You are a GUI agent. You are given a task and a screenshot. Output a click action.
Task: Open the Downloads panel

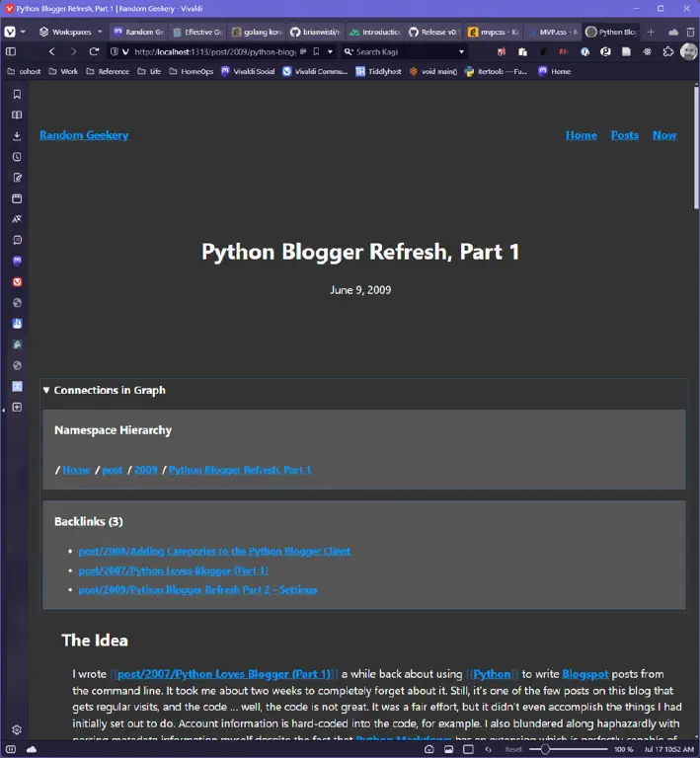pos(17,136)
